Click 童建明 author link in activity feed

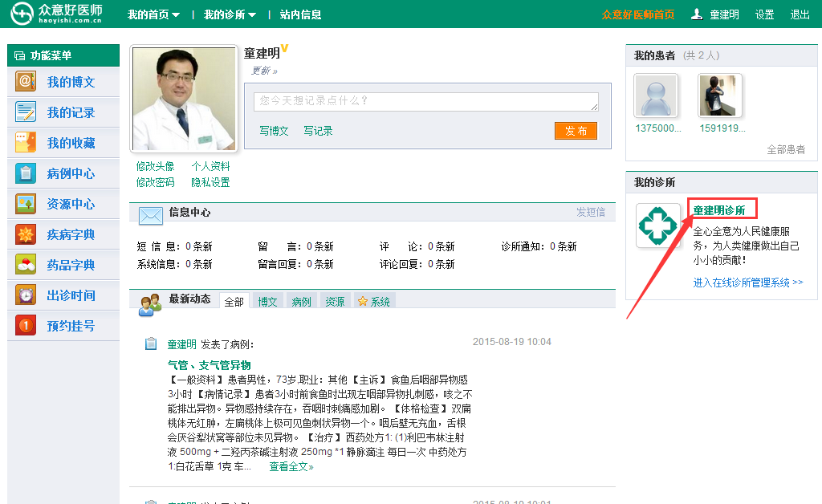tap(182, 344)
